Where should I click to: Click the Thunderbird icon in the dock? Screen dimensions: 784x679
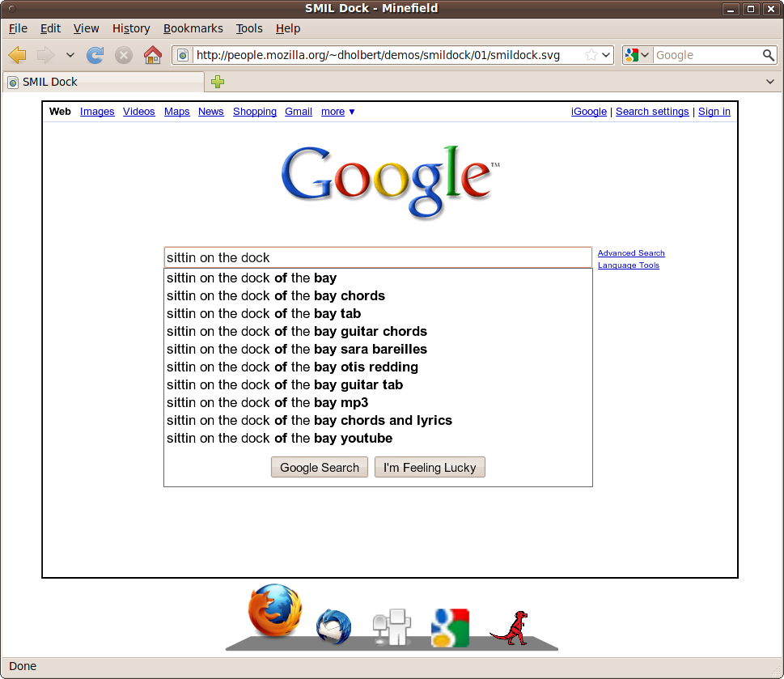333,626
